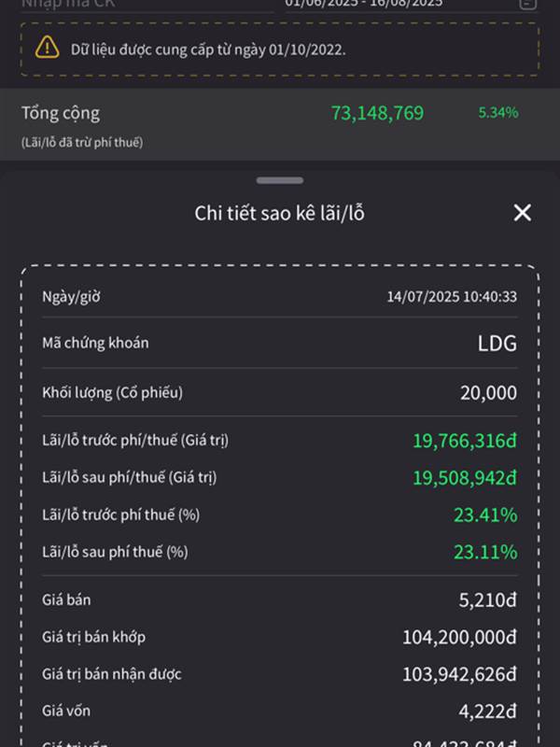Select profit after fees 19,508,942đ
This screenshot has width=560, height=747.
click(x=464, y=478)
